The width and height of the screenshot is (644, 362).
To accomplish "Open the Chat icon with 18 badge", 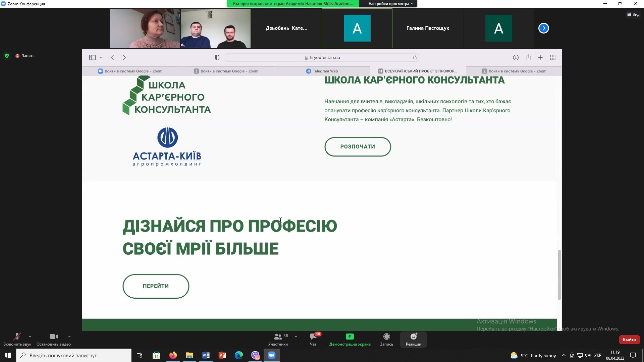I will (313, 337).
